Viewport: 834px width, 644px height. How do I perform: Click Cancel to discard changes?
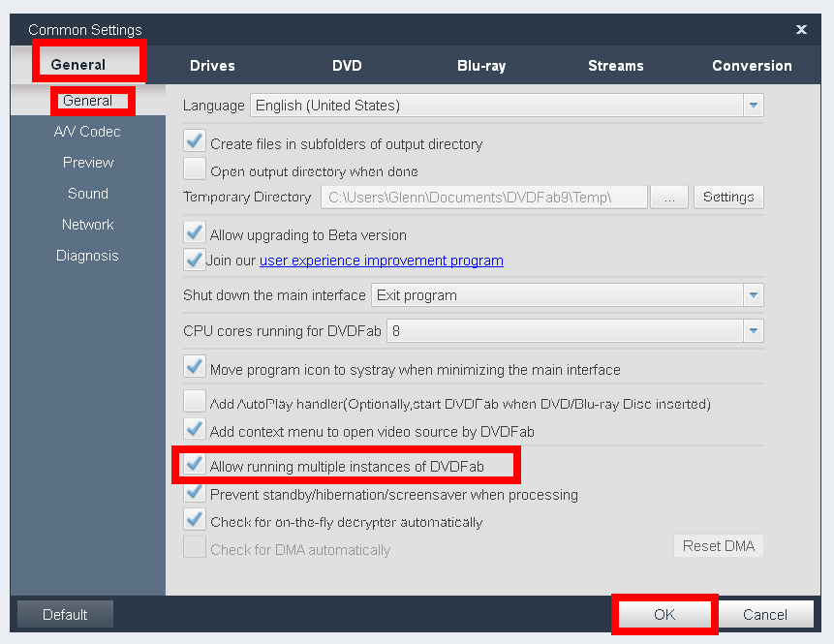coord(765,615)
